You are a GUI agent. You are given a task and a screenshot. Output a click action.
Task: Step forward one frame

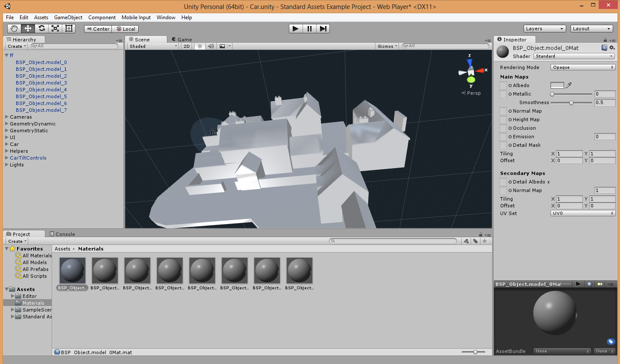323,29
